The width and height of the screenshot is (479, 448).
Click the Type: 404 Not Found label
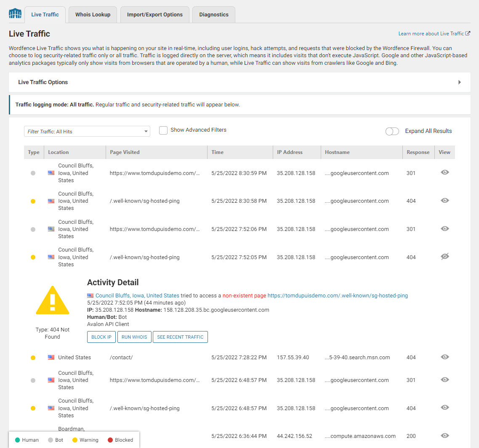(x=53, y=333)
